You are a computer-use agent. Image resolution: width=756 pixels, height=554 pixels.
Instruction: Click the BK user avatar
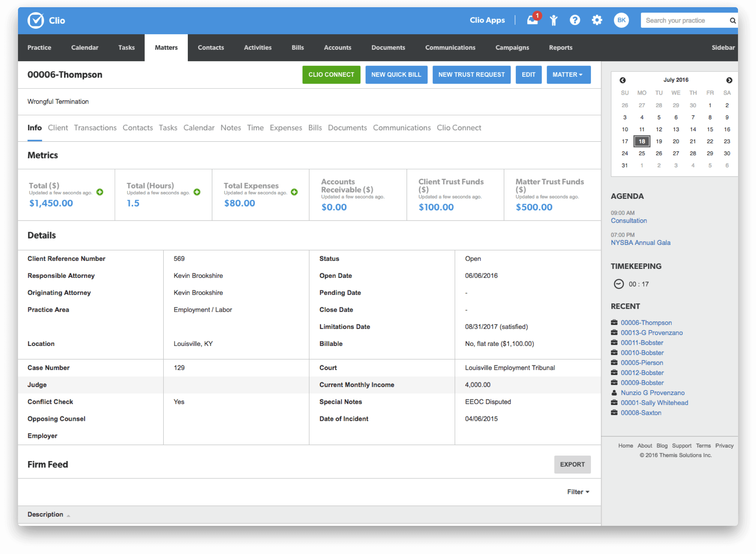[x=621, y=20]
